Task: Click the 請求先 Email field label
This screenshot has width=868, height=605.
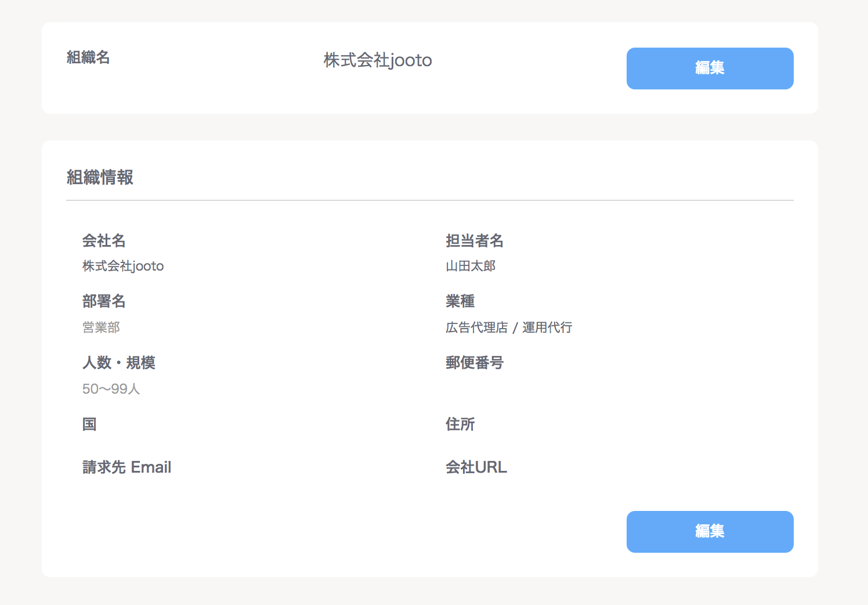Action: coord(126,467)
